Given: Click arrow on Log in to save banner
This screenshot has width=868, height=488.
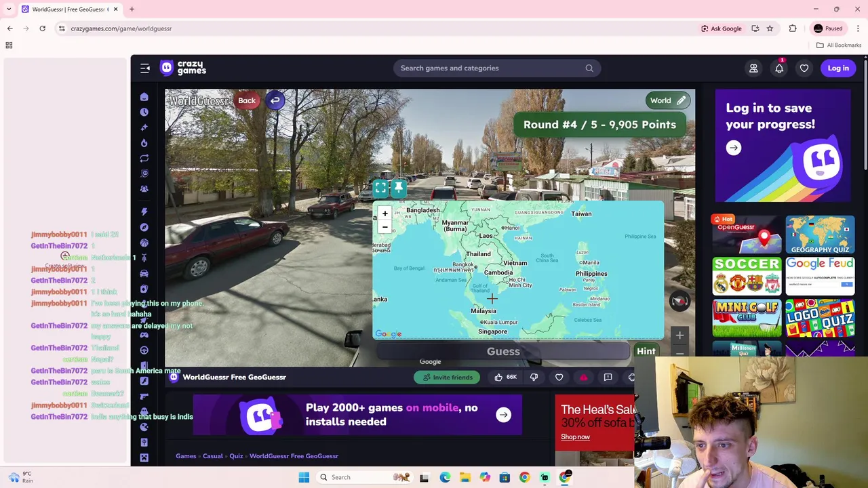Looking at the screenshot, I should 734,148.
